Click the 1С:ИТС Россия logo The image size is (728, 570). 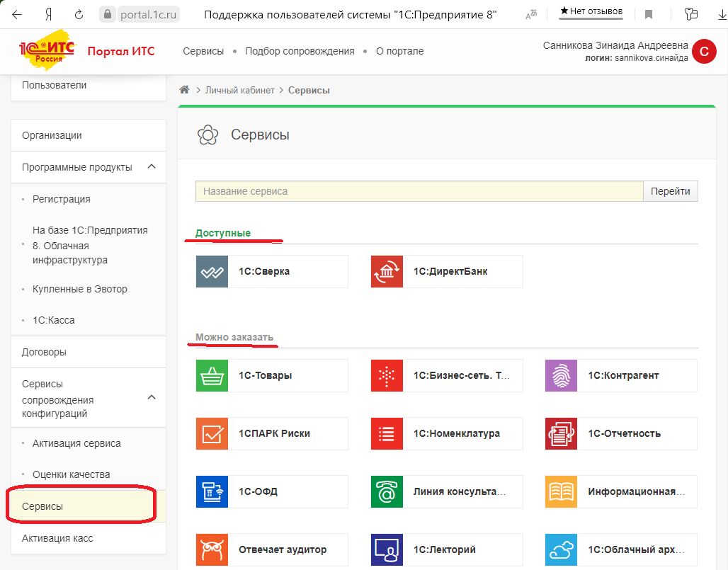click(x=47, y=50)
